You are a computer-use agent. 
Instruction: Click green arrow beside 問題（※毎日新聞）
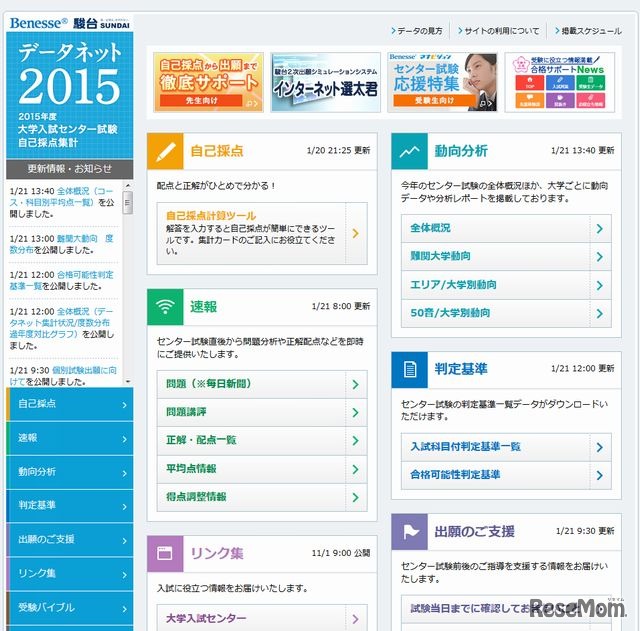click(356, 384)
